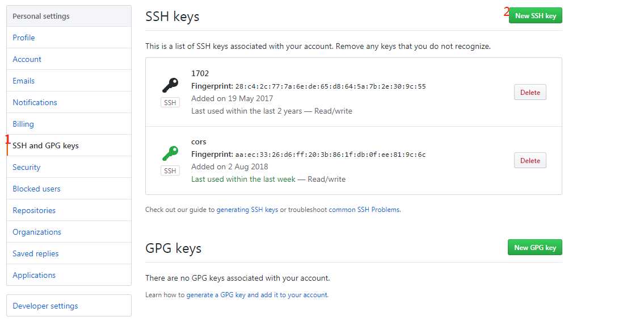The height and width of the screenshot is (329, 644).
Task: Click the SSH badge under 1702 key
Action: (170, 103)
